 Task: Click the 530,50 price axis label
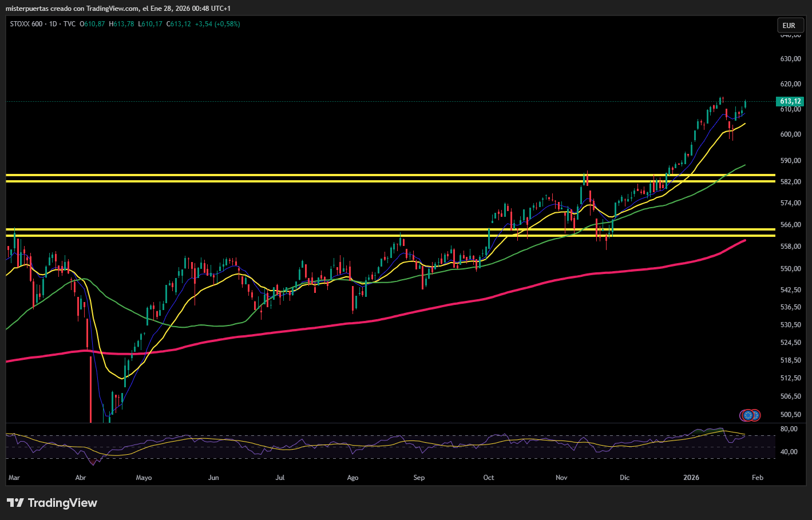(790, 325)
